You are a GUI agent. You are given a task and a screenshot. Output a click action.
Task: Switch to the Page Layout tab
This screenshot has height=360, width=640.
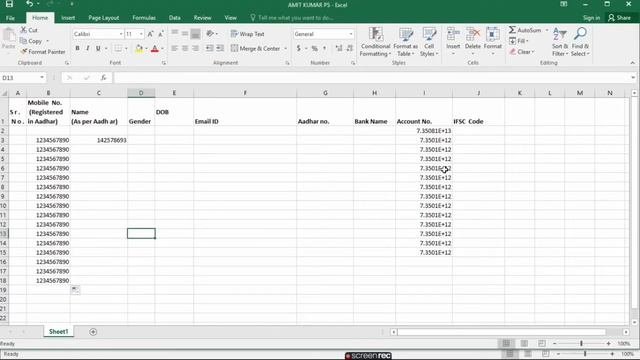[x=104, y=18]
